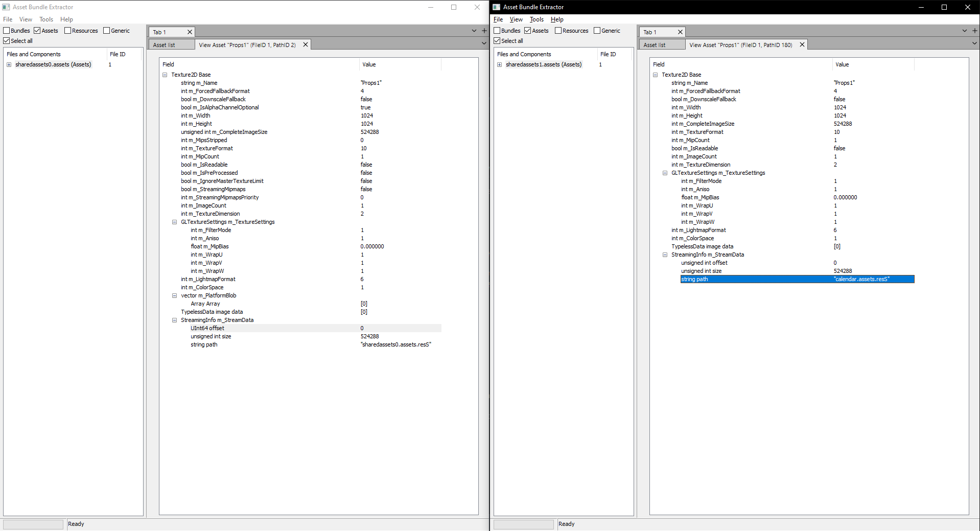Collapse Texture2D Base in the right window
Screen dimensions: 980x531
pos(656,75)
